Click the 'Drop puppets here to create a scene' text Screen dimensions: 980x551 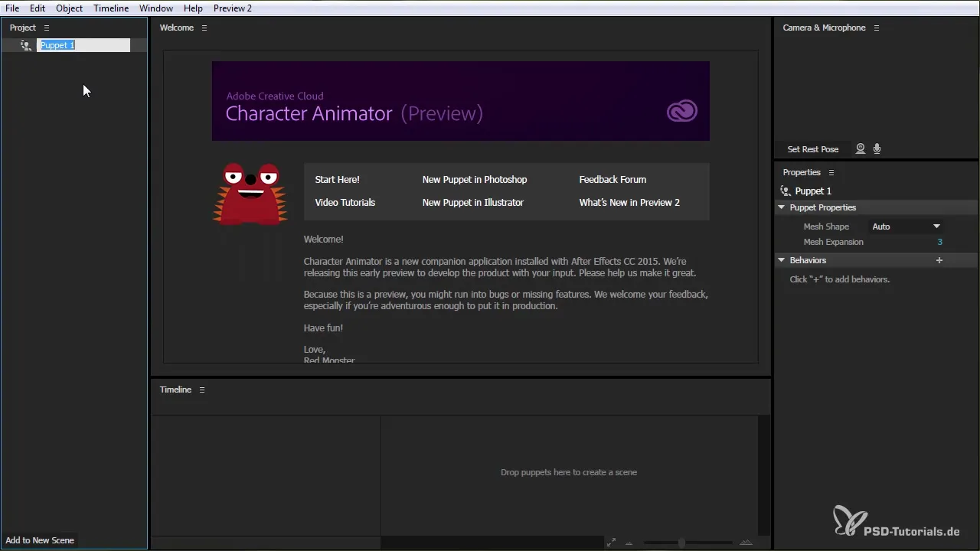569,472
